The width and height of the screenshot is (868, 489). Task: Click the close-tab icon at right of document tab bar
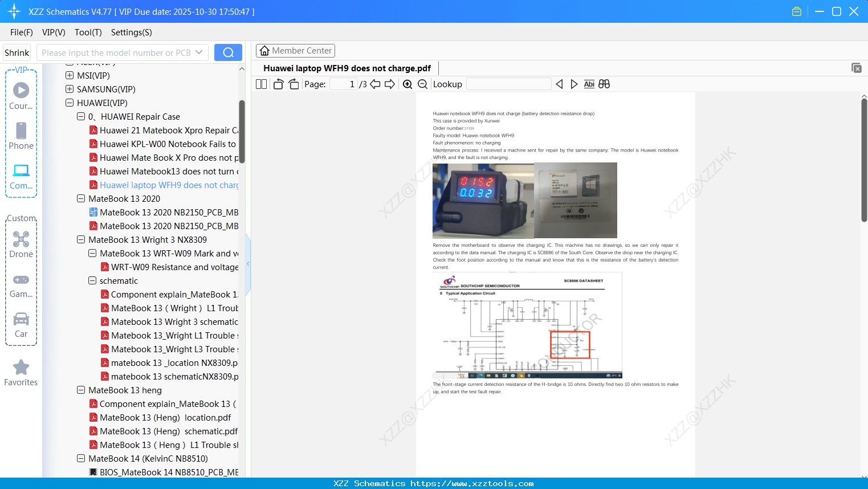856,68
